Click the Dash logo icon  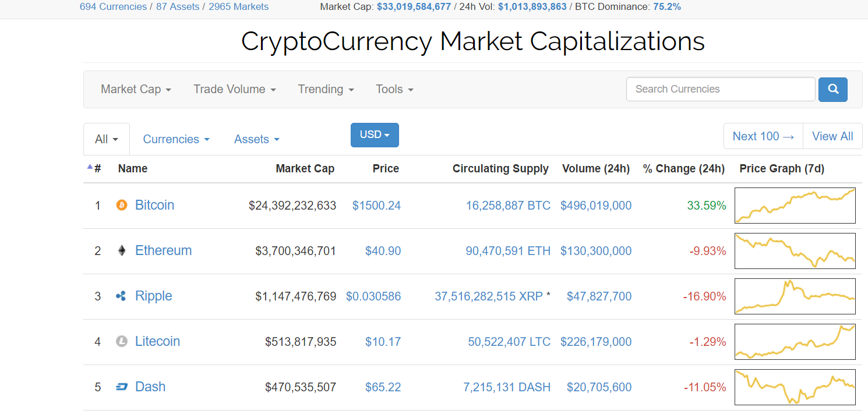coord(121,387)
